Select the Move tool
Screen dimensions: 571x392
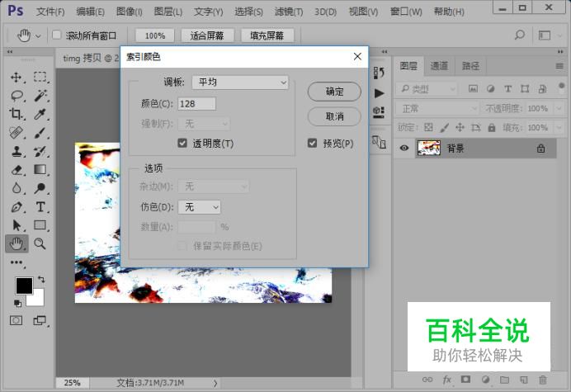[x=16, y=78]
